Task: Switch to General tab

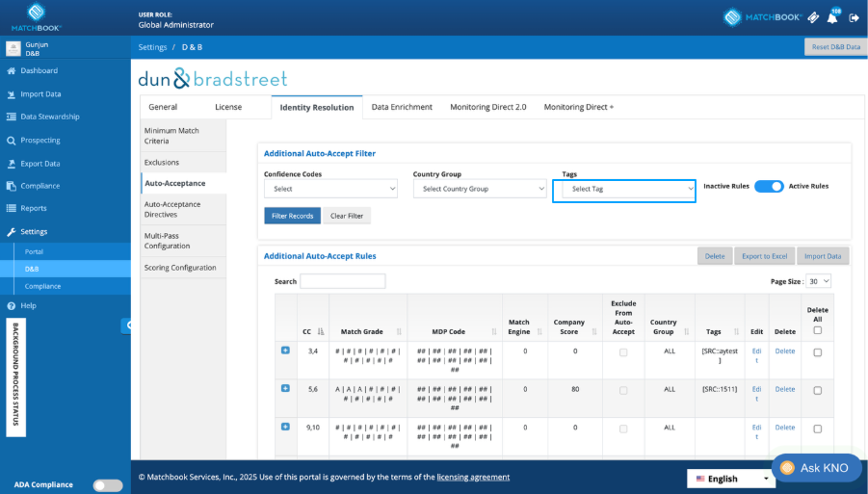Action: click(163, 107)
